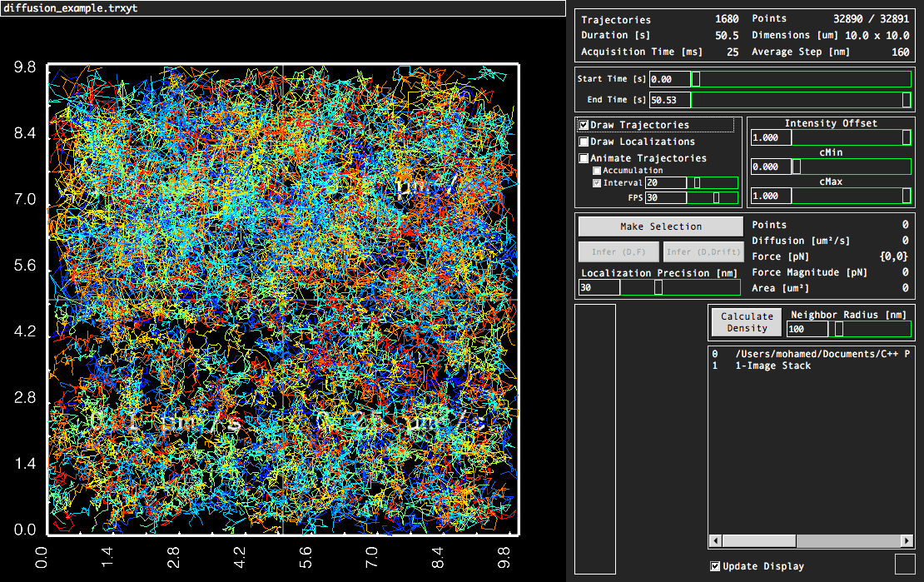This screenshot has width=924, height=582.
Task: Select the /Users/mohamed/Documents file entry
Action: pyautogui.click(x=822, y=354)
